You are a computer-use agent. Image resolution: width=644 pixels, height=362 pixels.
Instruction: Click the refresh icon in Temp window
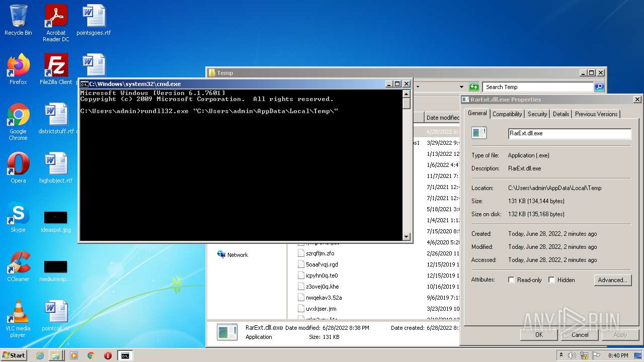click(x=473, y=87)
